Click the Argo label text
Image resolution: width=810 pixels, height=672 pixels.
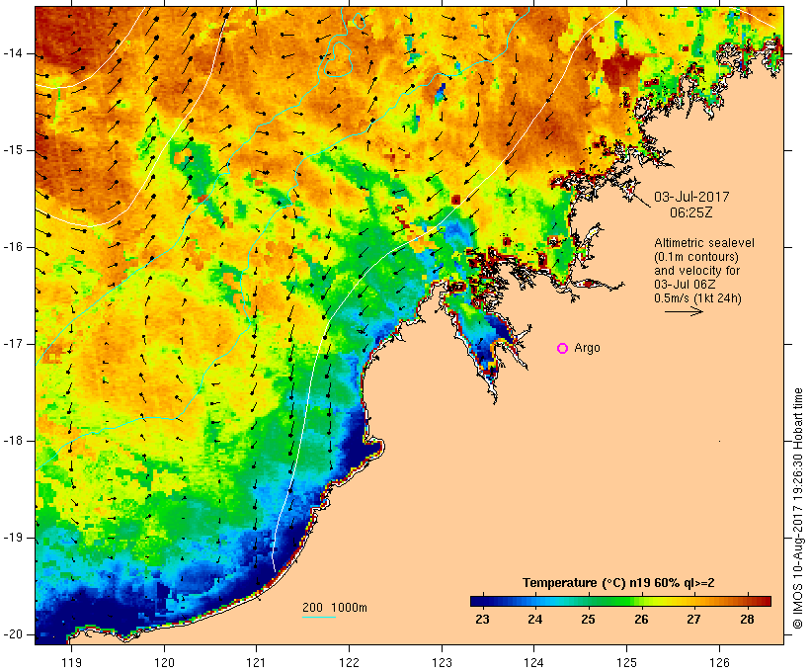(x=588, y=349)
